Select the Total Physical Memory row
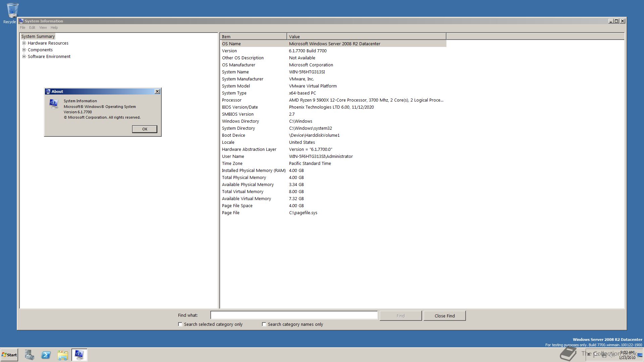Image resolution: width=644 pixels, height=362 pixels. (x=333, y=177)
